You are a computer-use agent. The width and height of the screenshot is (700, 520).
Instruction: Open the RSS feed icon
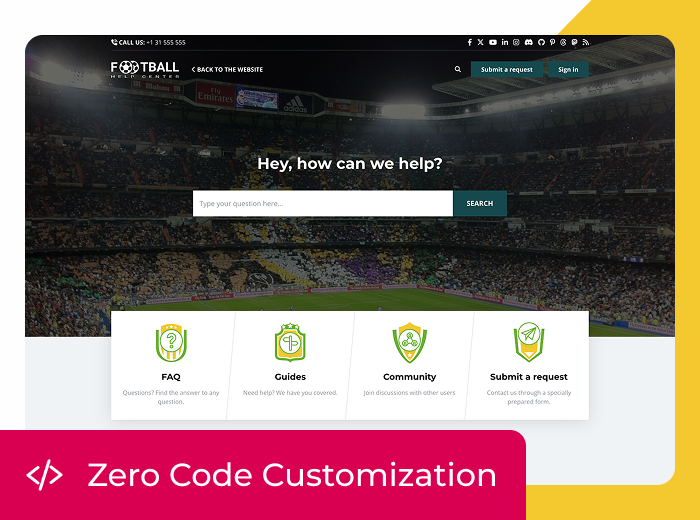coord(586,42)
